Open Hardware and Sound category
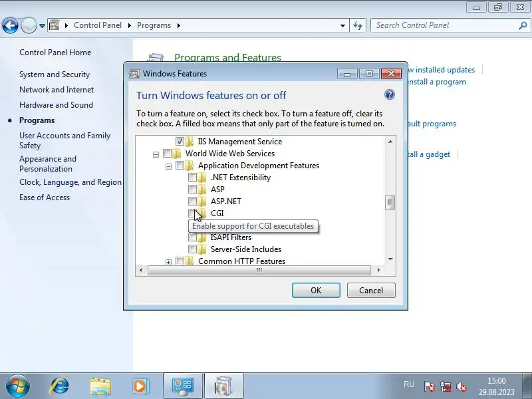This screenshot has width=532, height=399. (56, 105)
